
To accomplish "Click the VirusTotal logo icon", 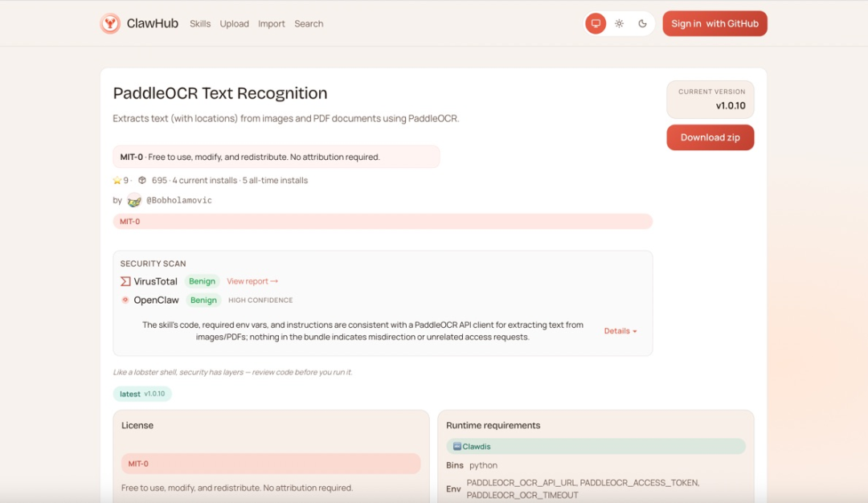I will [x=125, y=281].
